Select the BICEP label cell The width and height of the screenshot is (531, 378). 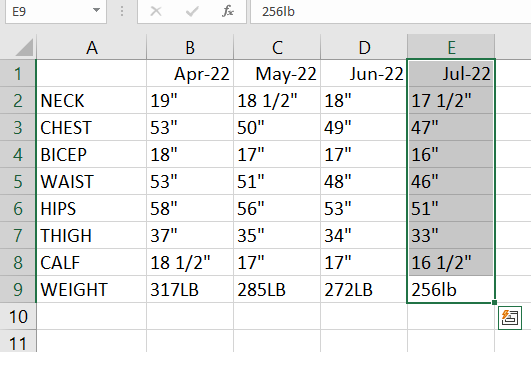pos(91,154)
